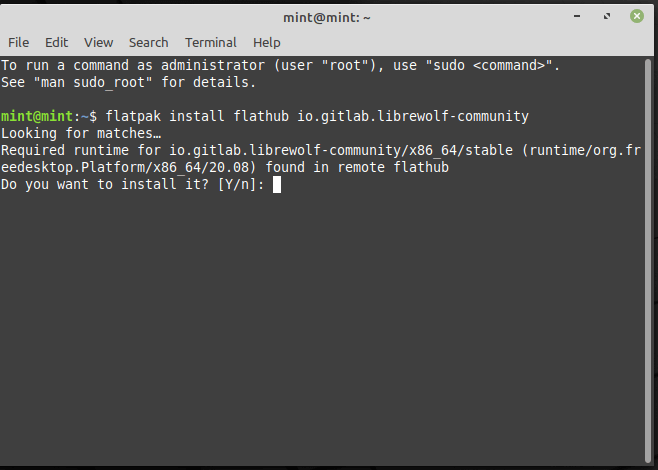The image size is (658, 470).
Task: Click the 'Looking for matches…' output line
Action: tap(81, 133)
